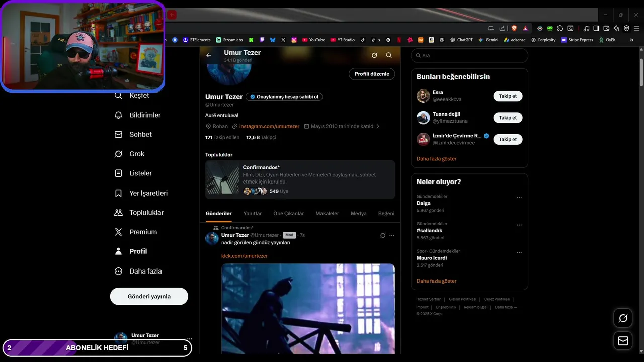Open Listeler in the sidebar
This screenshot has width=644, height=362.
(x=133, y=173)
